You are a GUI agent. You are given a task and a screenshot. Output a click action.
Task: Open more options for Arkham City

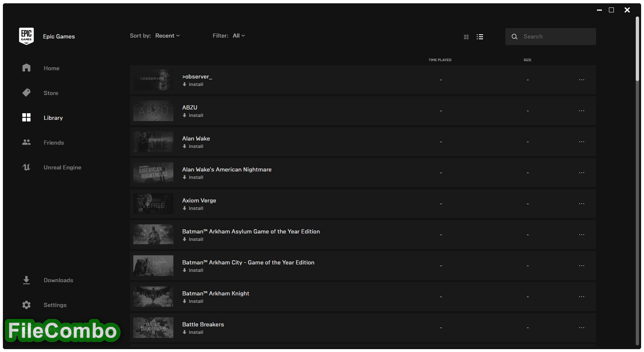[582, 266]
